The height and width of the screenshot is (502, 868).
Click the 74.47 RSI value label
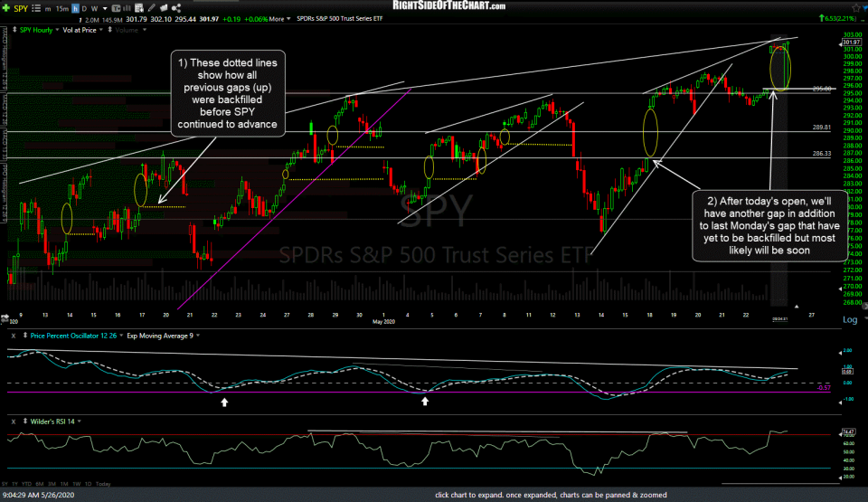pyautogui.click(x=847, y=431)
